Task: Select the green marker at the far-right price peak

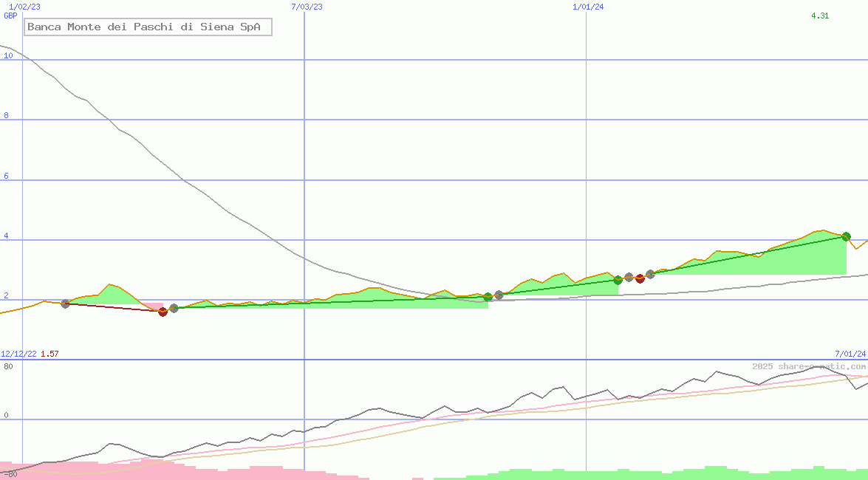Action: tap(846, 236)
